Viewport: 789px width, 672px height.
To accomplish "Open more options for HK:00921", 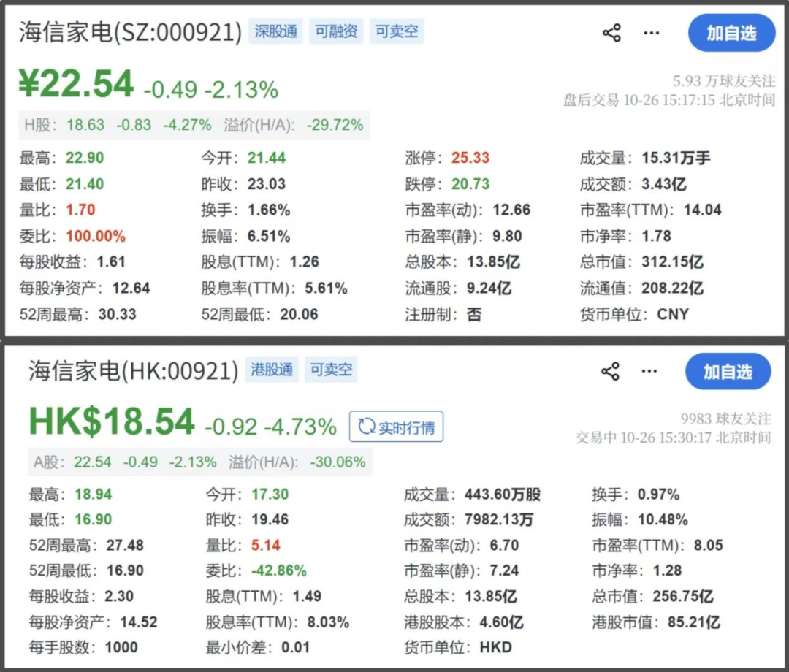I will (649, 372).
